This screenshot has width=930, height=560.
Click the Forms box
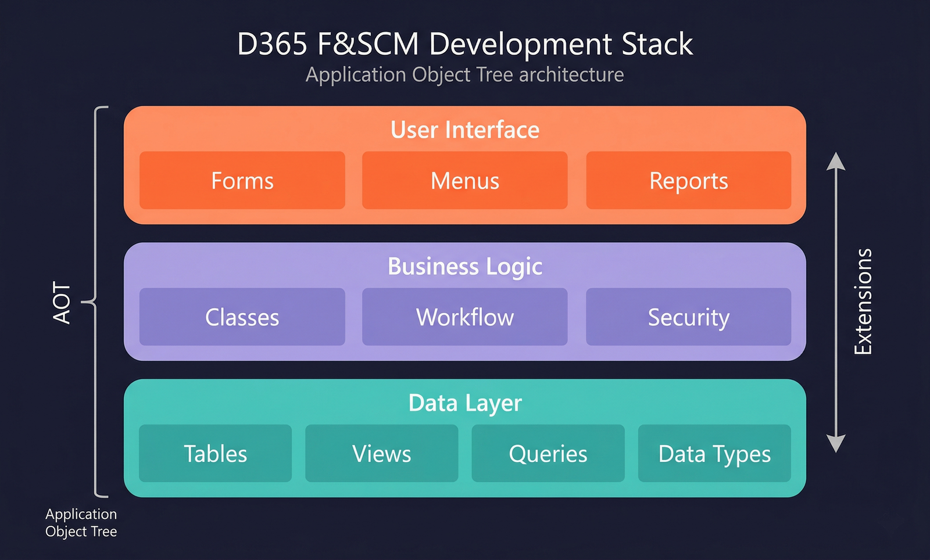tap(242, 181)
